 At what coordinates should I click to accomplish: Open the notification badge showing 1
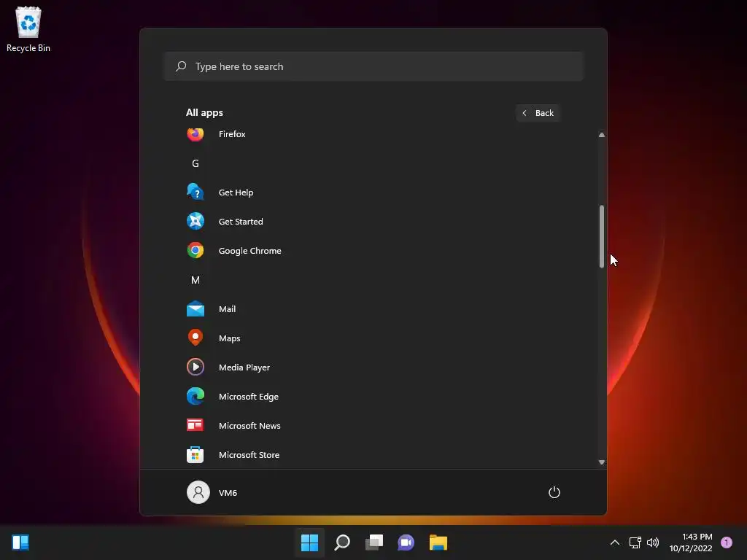coord(727,542)
